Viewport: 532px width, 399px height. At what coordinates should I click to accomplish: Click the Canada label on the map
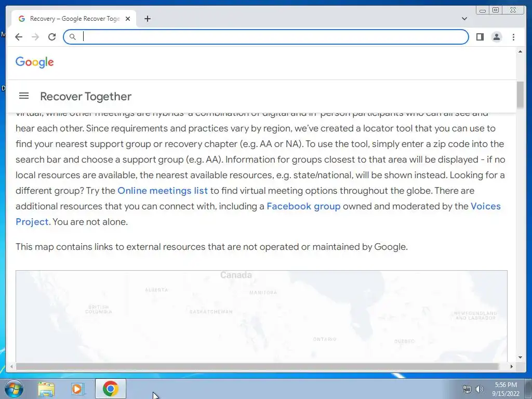(x=236, y=275)
